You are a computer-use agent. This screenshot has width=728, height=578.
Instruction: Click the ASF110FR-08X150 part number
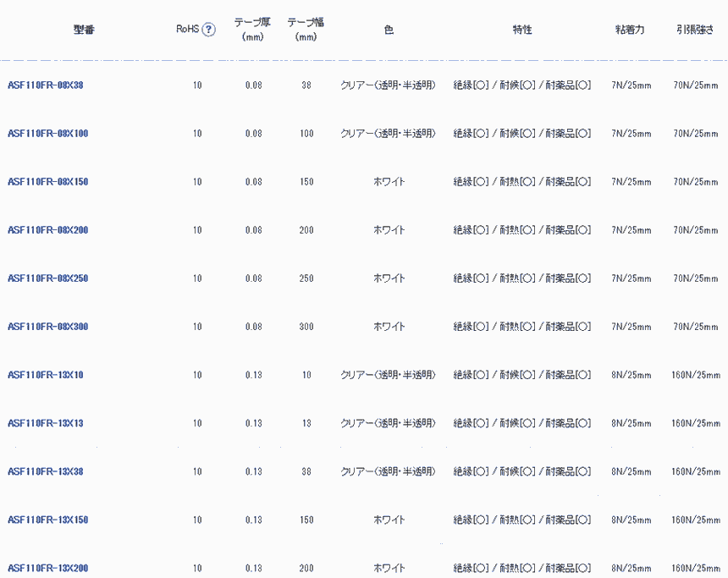coord(48,182)
